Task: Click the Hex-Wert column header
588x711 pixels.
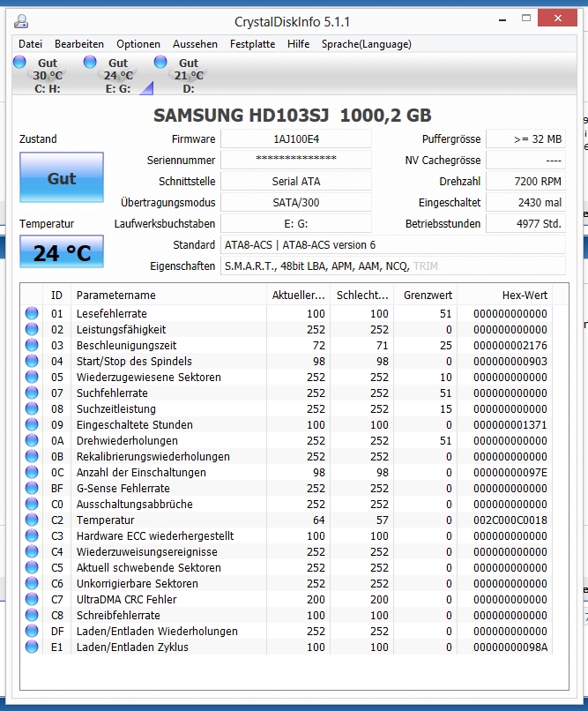Action: pyautogui.click(x=505, y=296)
